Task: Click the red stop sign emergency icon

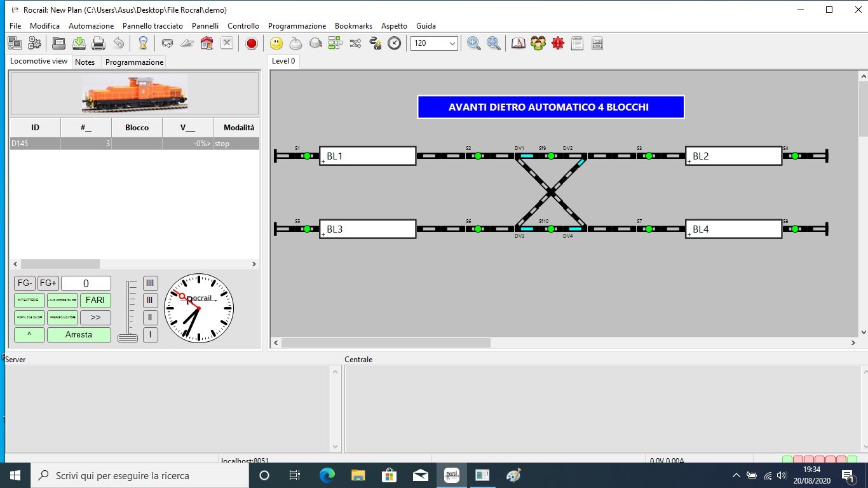Action: (252, 43)
